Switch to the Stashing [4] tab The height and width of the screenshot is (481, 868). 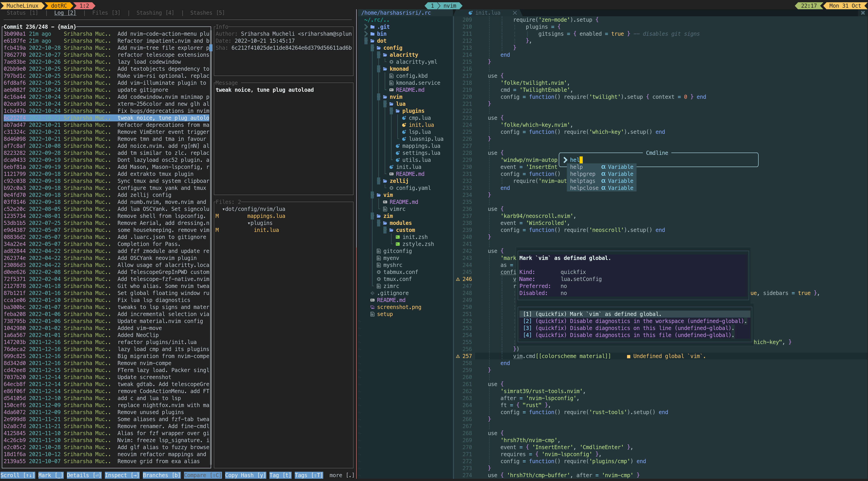(x=155, y=13)
